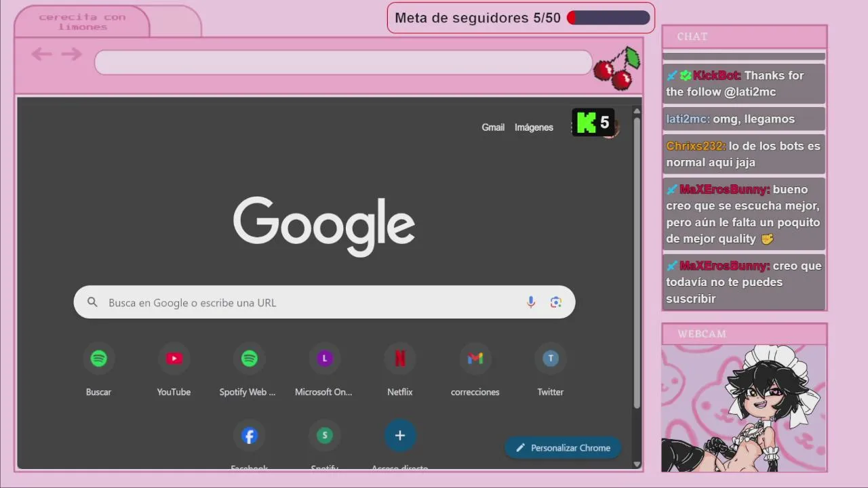Click the YouTube shortcut label
Image resolution: width=868 pixels, height=488 pixels.
174,392
